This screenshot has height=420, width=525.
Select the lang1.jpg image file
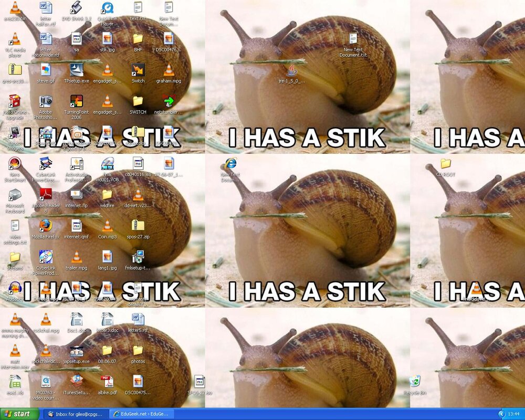(107, 257)
